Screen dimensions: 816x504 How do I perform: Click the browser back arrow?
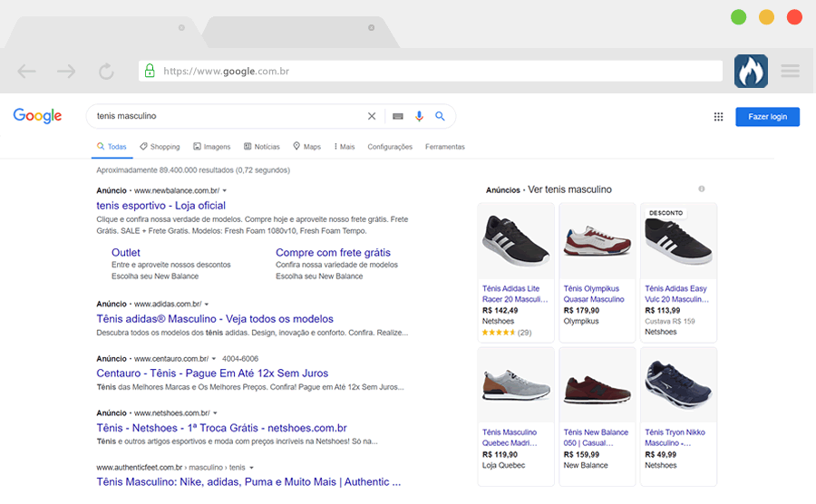point(26,72)
